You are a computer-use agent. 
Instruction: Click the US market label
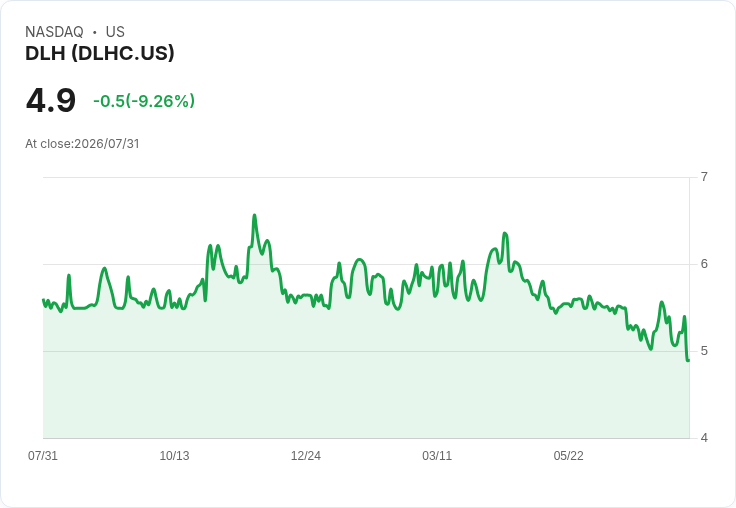pyautogui.click(x=115, y=32)
